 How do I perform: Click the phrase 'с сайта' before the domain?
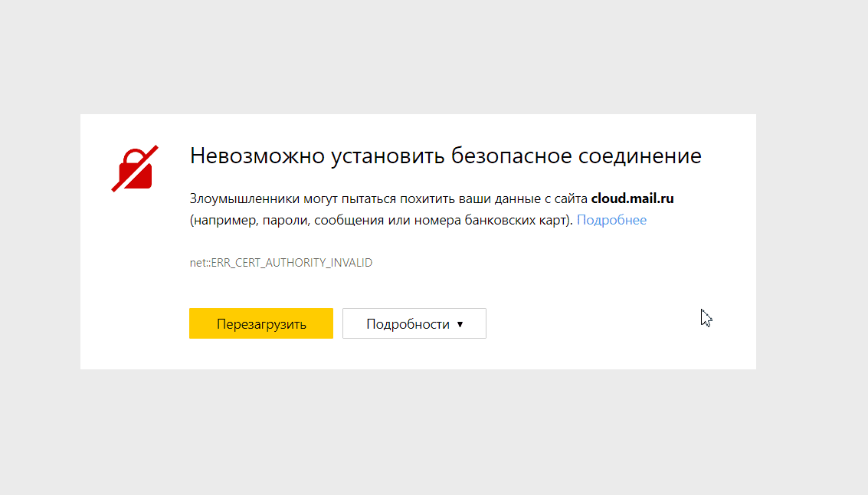click(x=566, y=199)
